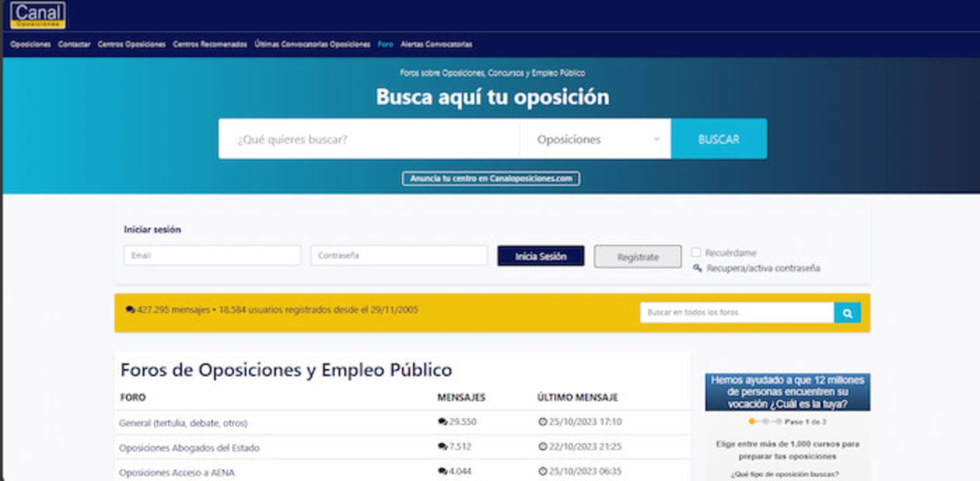
Task: Click the ÚLTIMO MENSAJE column header
Action: click(578, 397)
